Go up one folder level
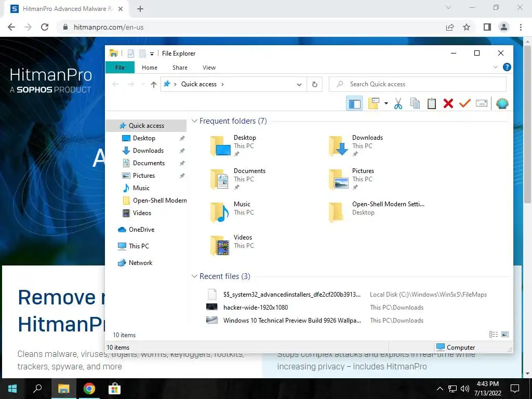This screenshot has width=532, height=399. pyautogui.click(x=154, y=85)
